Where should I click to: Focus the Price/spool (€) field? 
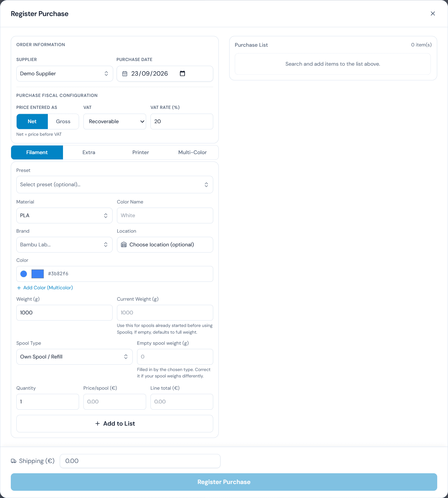point(115,402)
